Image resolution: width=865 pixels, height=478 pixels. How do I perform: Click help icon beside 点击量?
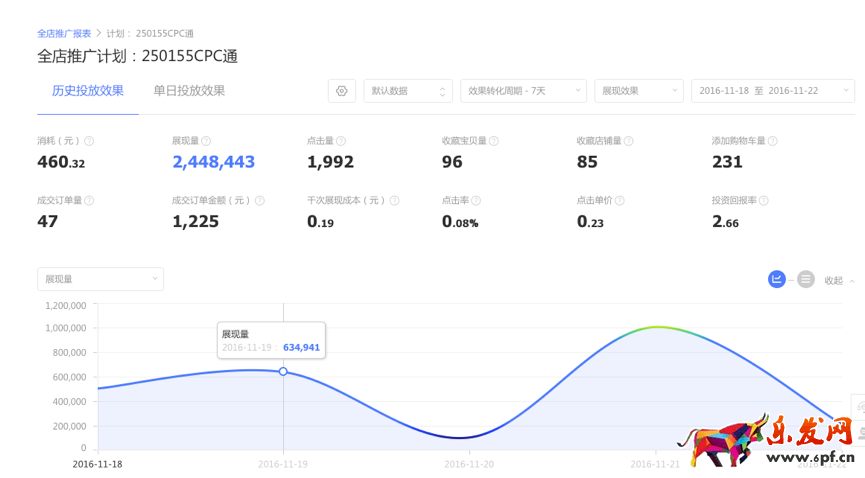click(x=341, y=142)
